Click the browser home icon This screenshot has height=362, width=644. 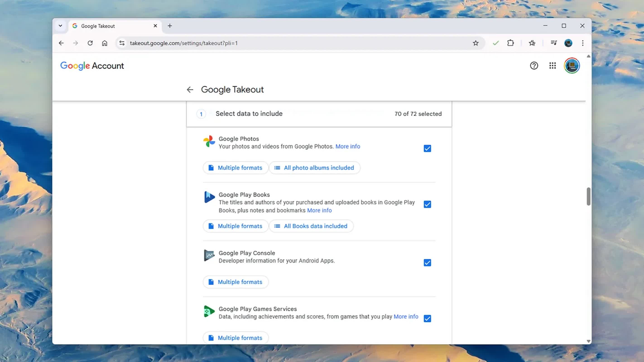104,43
